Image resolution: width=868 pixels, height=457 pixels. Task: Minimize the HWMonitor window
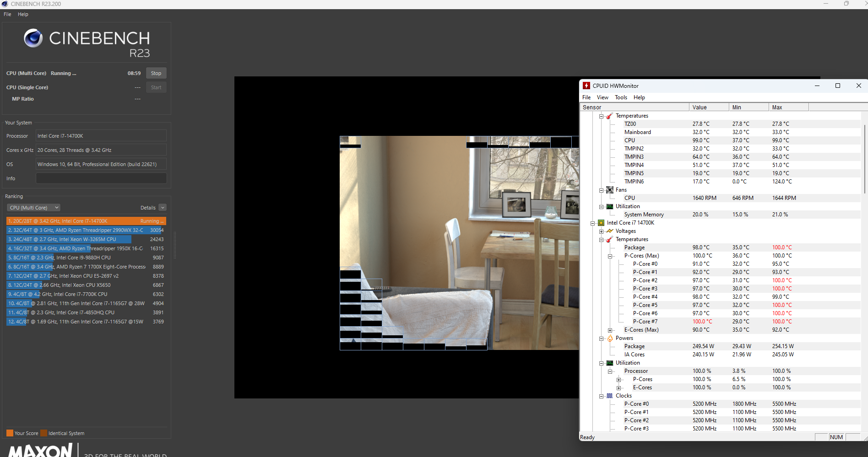(x=817, y=86)
